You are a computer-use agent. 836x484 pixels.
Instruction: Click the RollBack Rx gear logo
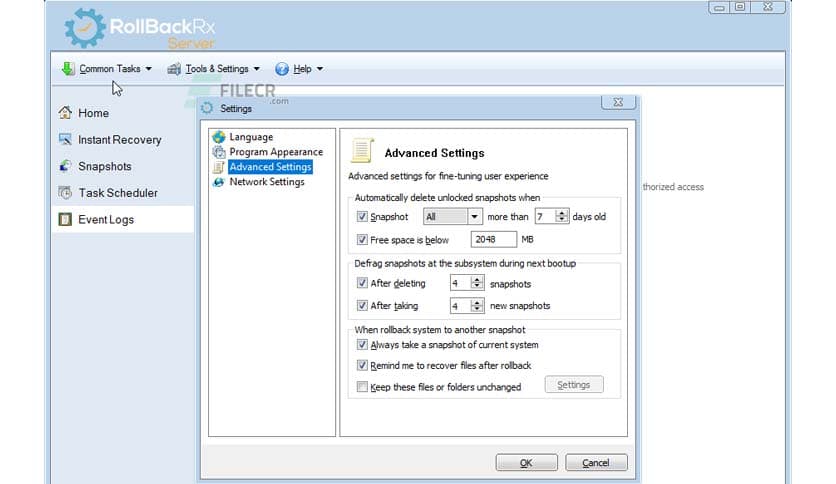pos(84,28)
